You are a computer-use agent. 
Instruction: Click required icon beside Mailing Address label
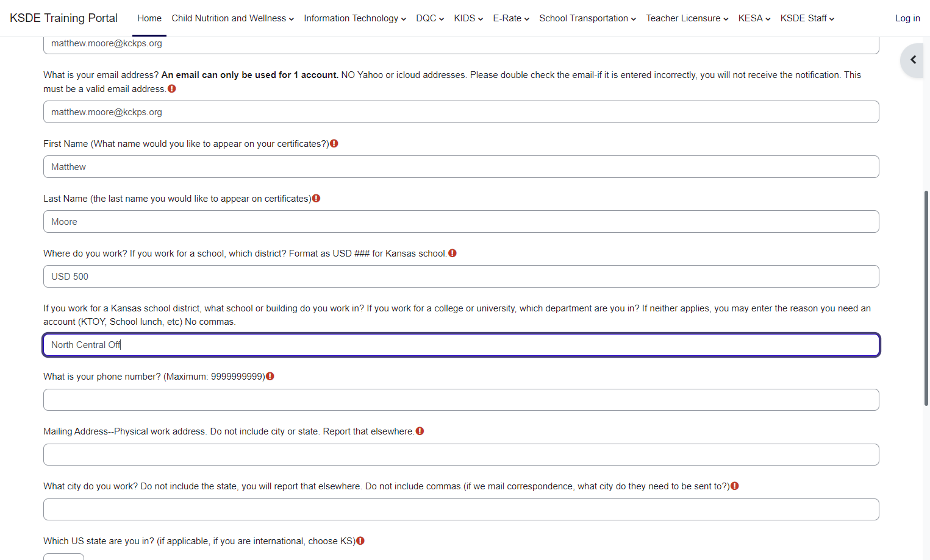tap(420, 431)
